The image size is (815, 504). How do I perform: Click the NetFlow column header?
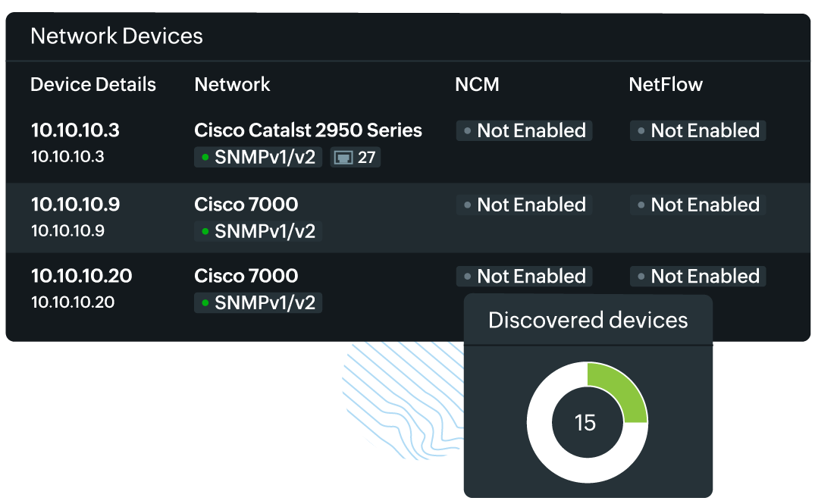pos(666,85)
